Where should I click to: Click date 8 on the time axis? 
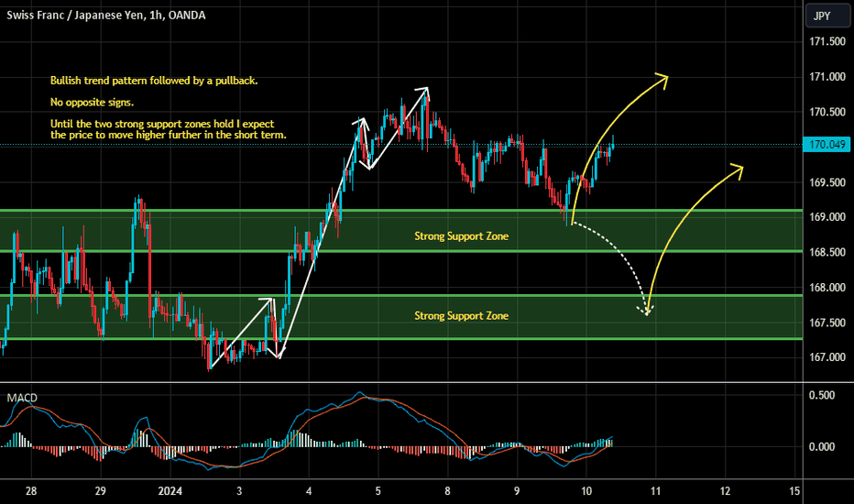(x=447, y=491)
